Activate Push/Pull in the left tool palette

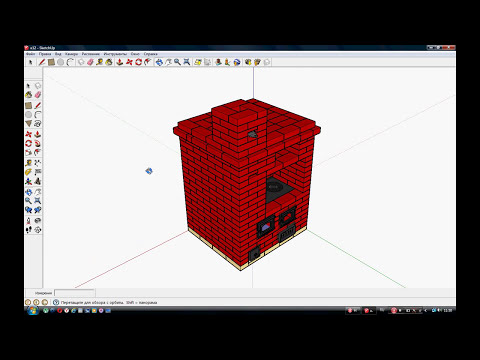pos(38,134)
